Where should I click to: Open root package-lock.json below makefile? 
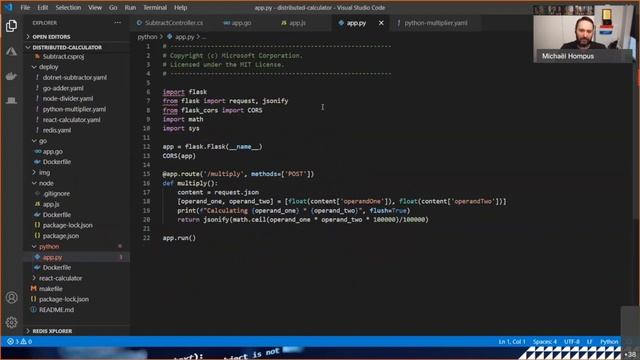64,299
